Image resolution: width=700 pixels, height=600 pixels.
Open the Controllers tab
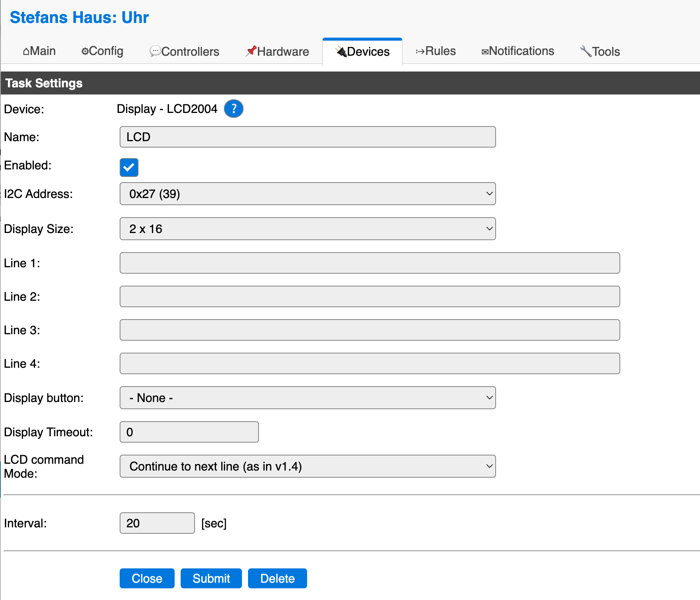pos(184,51)
